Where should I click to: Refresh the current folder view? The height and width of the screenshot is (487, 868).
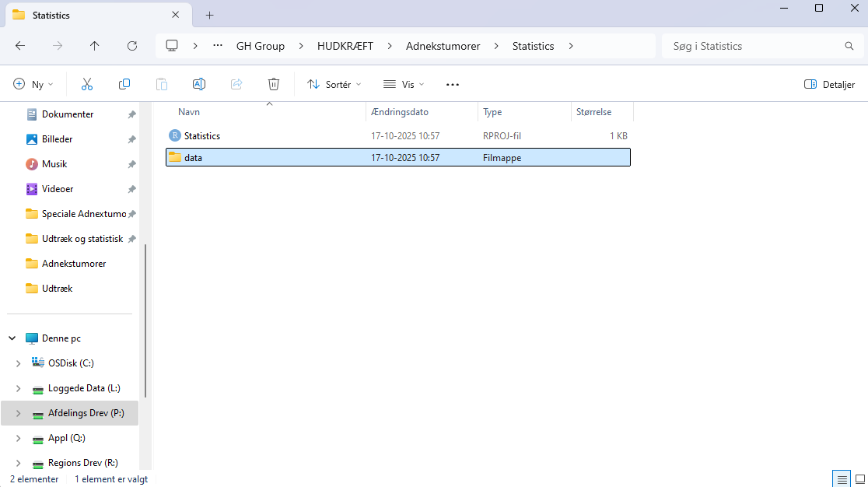pyautogui.click(x=132, y=46)
